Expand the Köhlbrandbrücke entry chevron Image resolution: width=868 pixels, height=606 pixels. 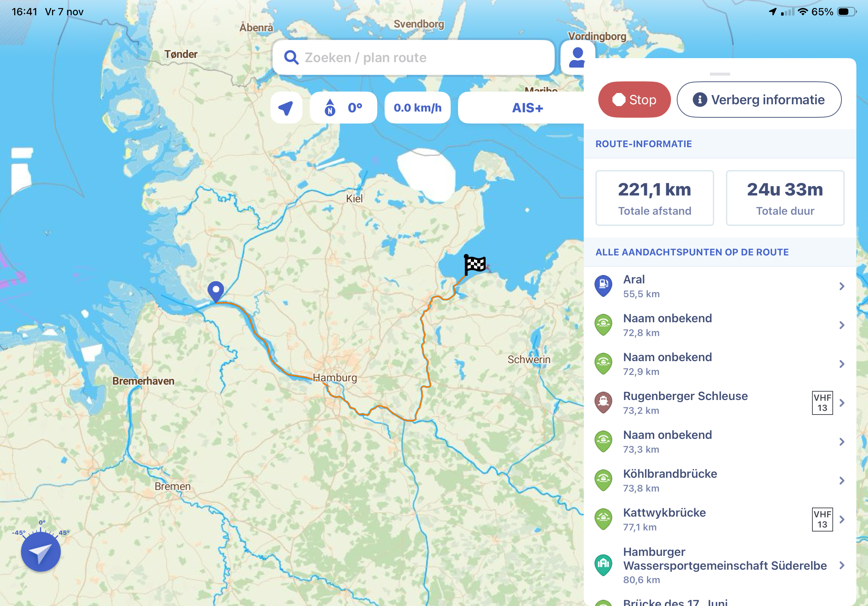(841, 481)
